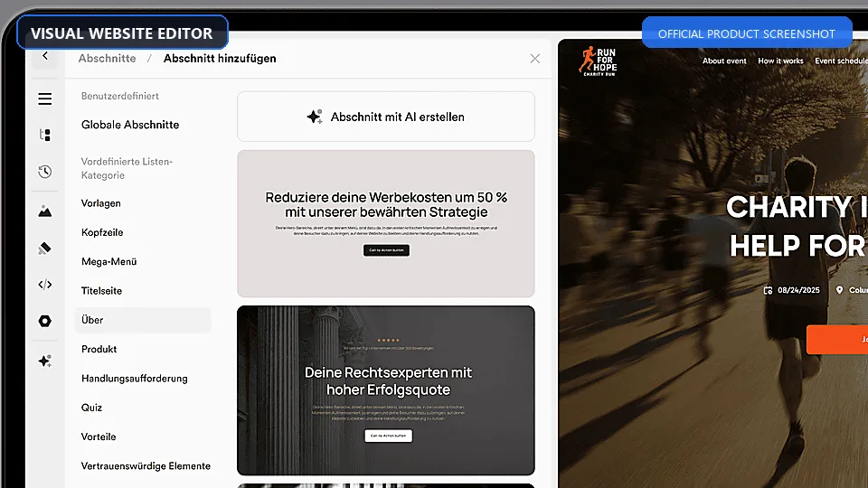Click the Run for Hope logo
This screenshot has height=488, width=868.
point(598,61)
